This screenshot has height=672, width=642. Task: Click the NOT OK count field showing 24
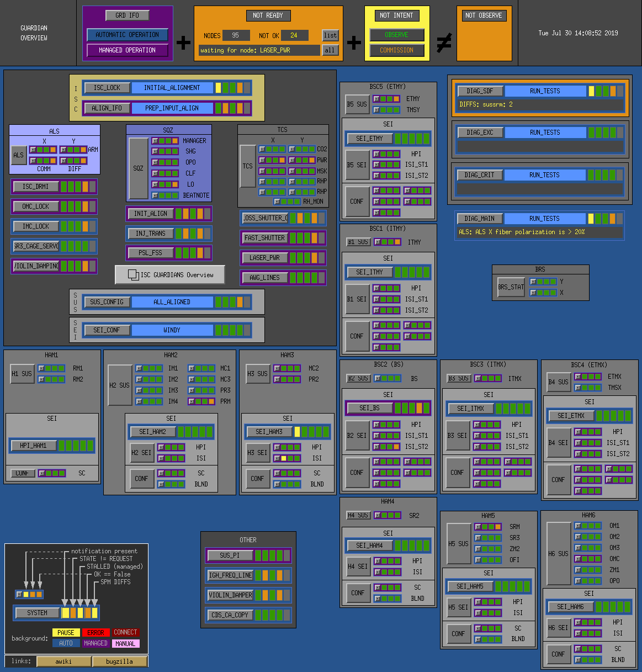[294, 35]
